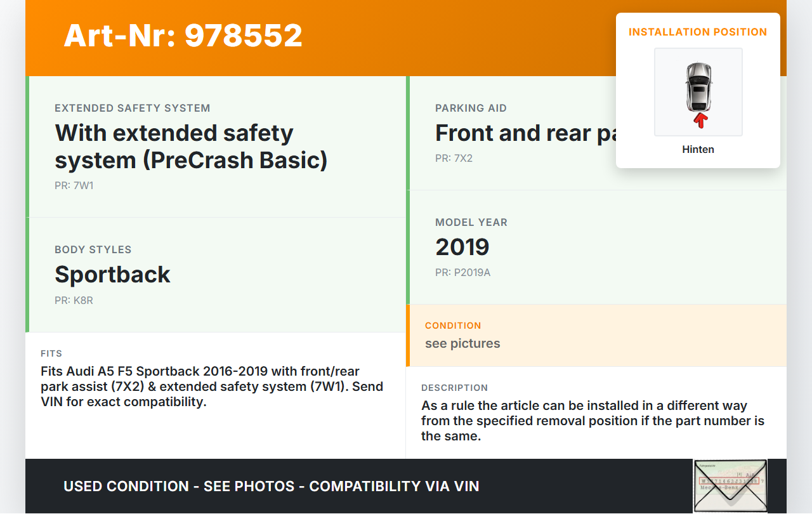Click the Body Styles section label
812x514 pixels.
pyautogui.click(x=93, y=249)
